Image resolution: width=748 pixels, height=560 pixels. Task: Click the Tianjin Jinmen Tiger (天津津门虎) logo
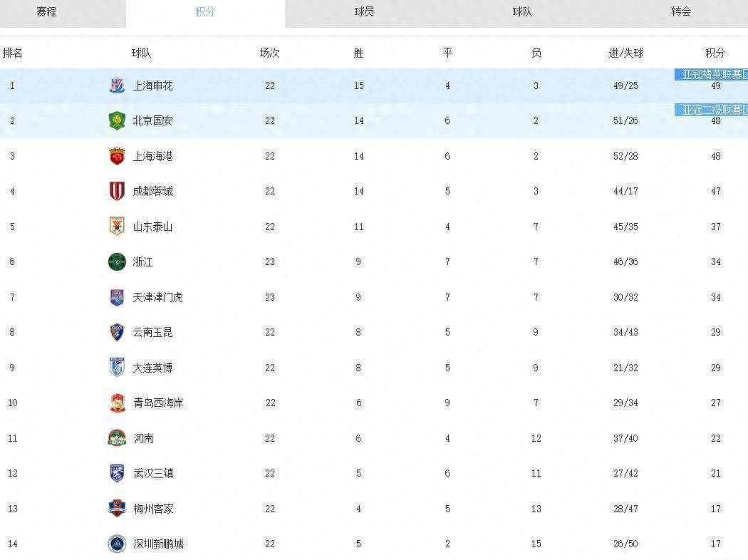coord(117,297)
